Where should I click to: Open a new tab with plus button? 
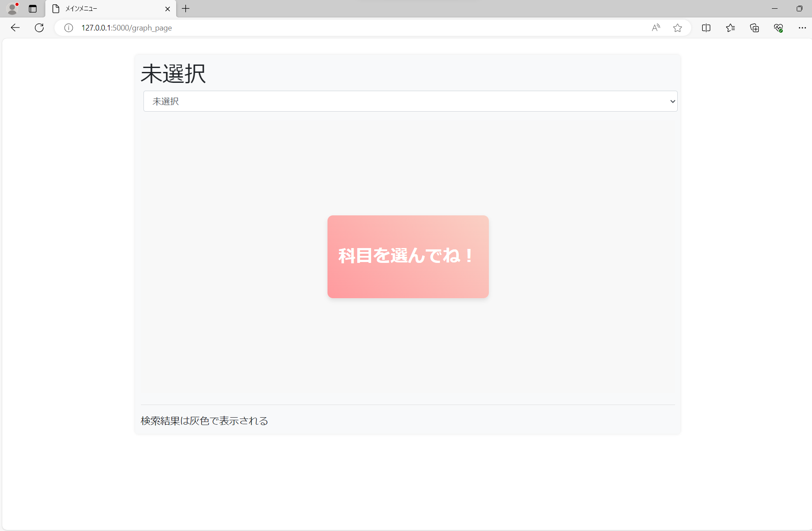click(x=186, y=9)
